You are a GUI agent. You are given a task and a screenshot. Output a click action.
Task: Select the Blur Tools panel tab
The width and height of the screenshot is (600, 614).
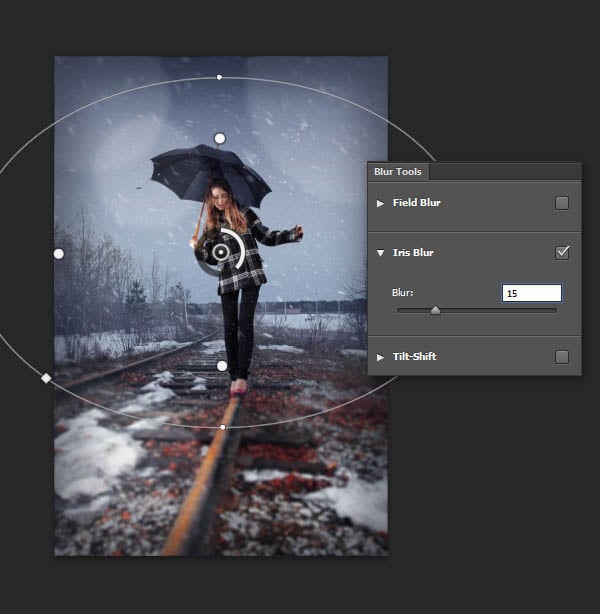[x=397, y=172]
